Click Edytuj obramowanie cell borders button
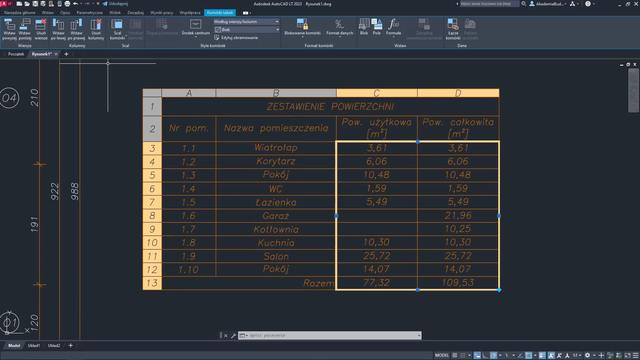The height and width of the screenshot is (360, 640). point(236,38)
